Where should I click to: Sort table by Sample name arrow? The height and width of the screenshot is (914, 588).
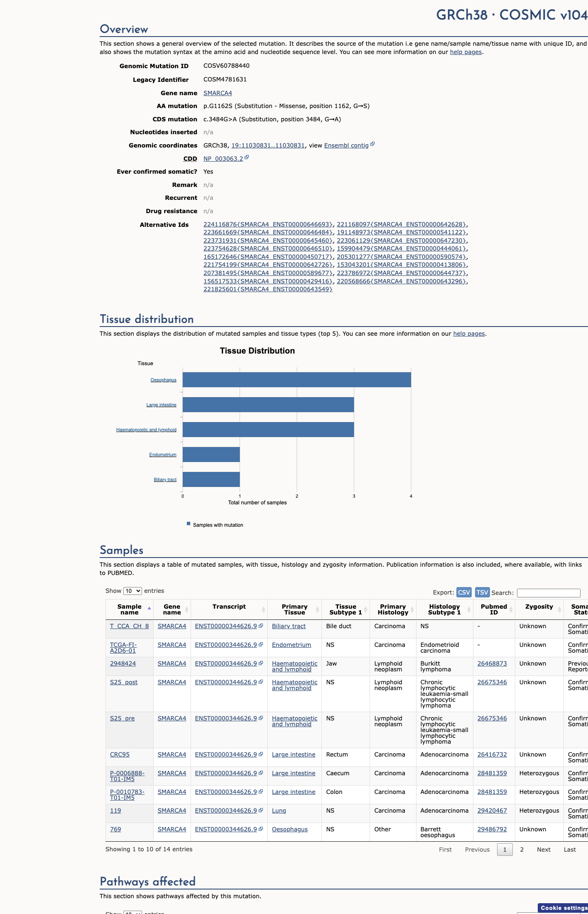coord(149,608)
